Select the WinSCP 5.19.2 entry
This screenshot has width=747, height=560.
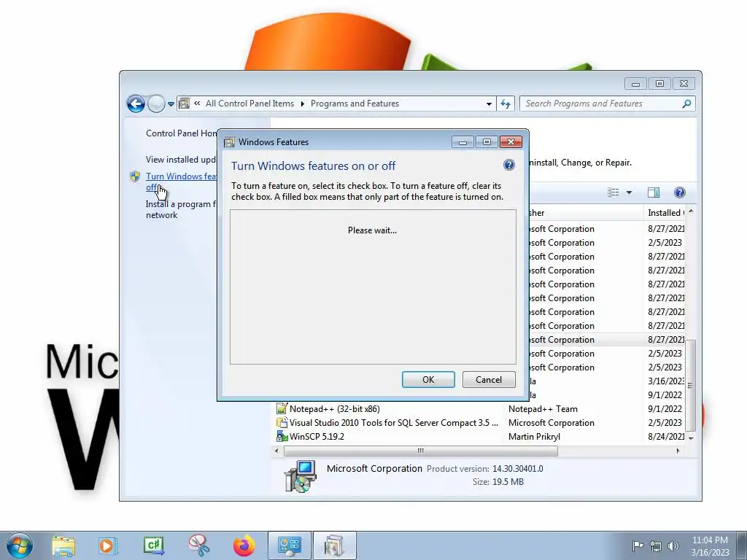click(317, 436)
